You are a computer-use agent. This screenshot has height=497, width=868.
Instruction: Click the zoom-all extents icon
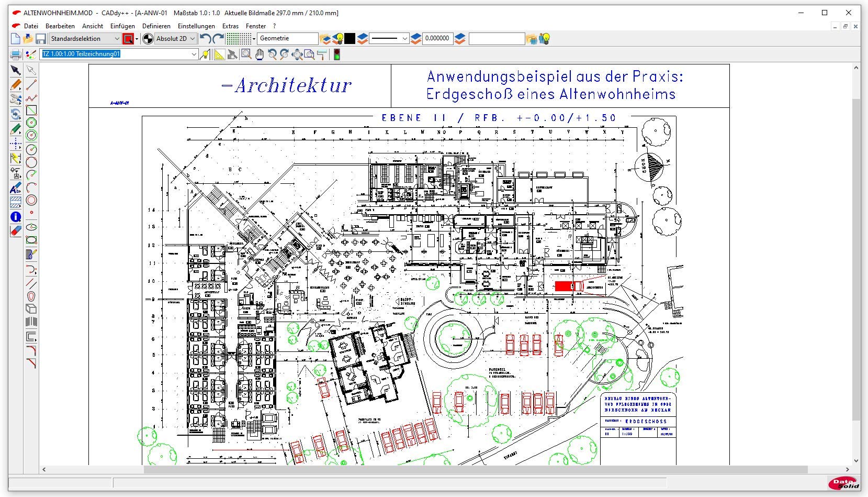(297, 54)
